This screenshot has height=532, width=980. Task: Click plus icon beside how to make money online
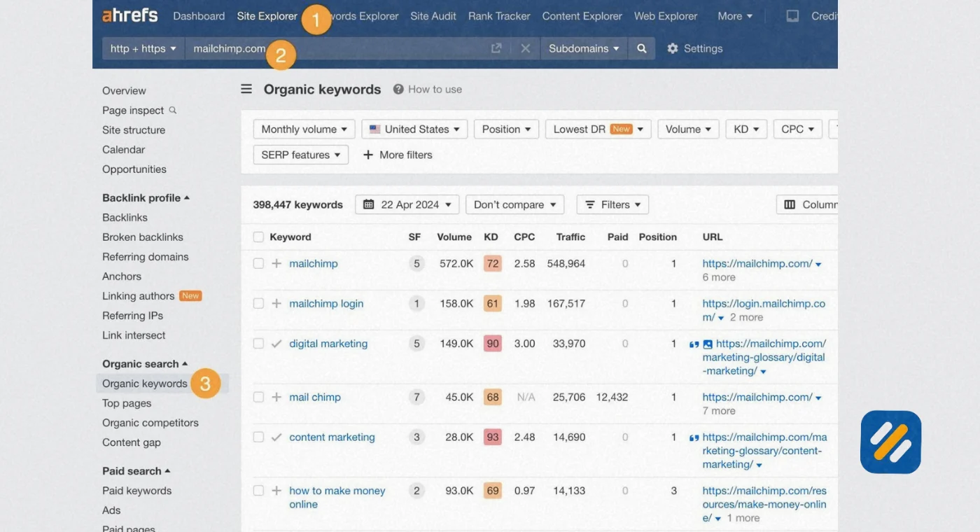coord(276,491)
